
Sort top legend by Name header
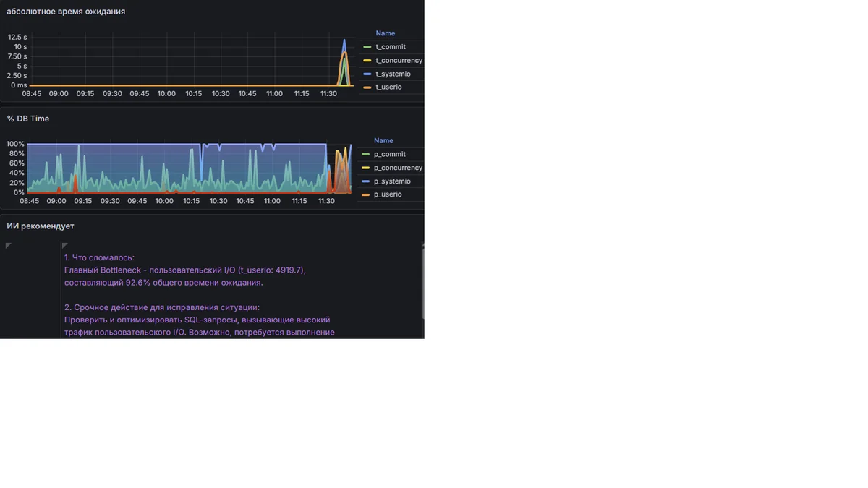click(x=386, y=33)
